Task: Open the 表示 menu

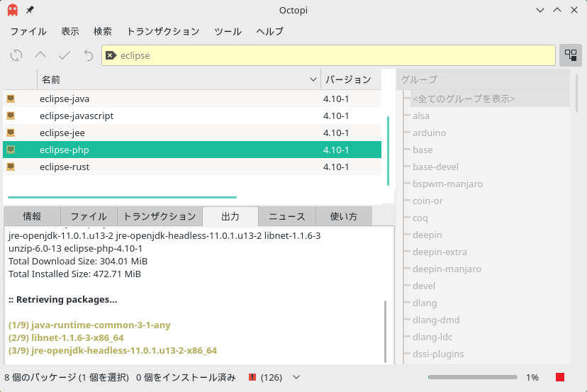Action: (x=70, y=31)
